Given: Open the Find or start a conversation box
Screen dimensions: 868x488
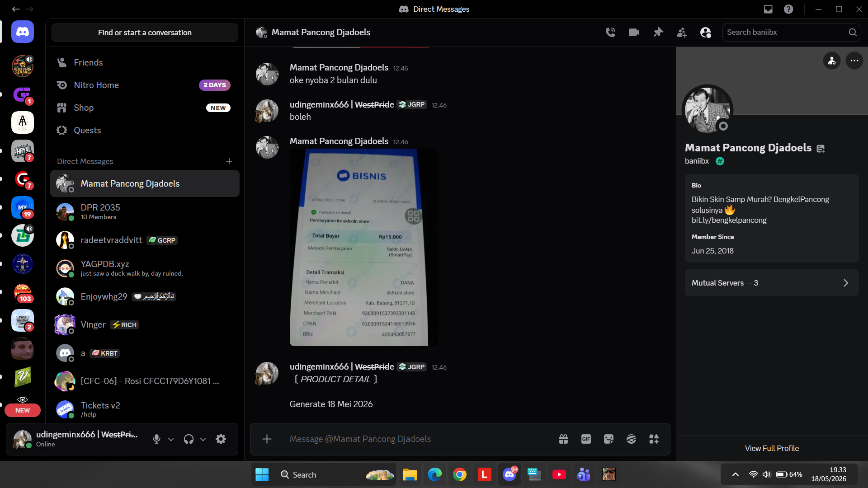Looking at the screenshot, I should 145,33.
